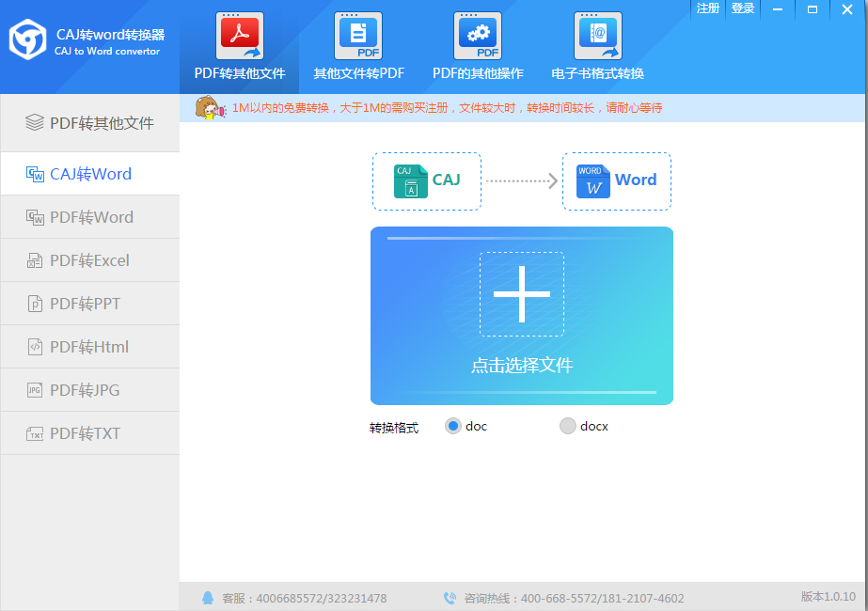Select the docx output format
Screen dimensions: 868x611
coord(568,425)
